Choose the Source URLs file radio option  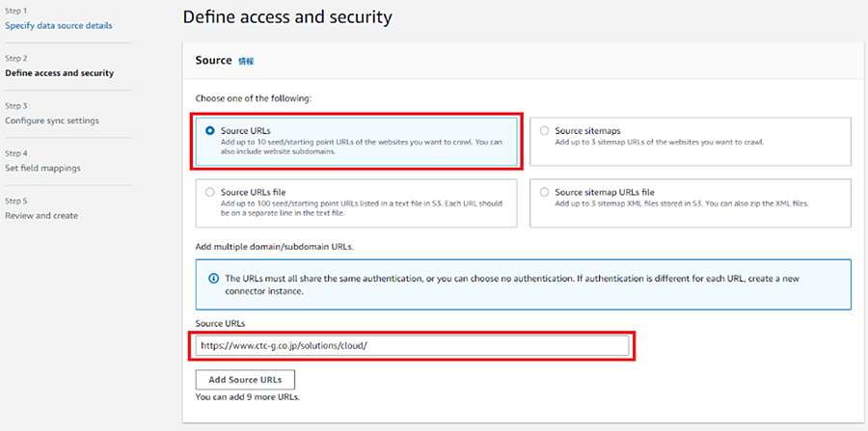click(x=210, y=193)
